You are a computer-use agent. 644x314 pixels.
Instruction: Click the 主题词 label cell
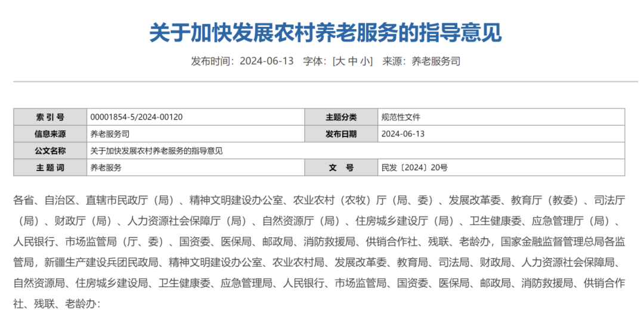click(x=50, y=167)
